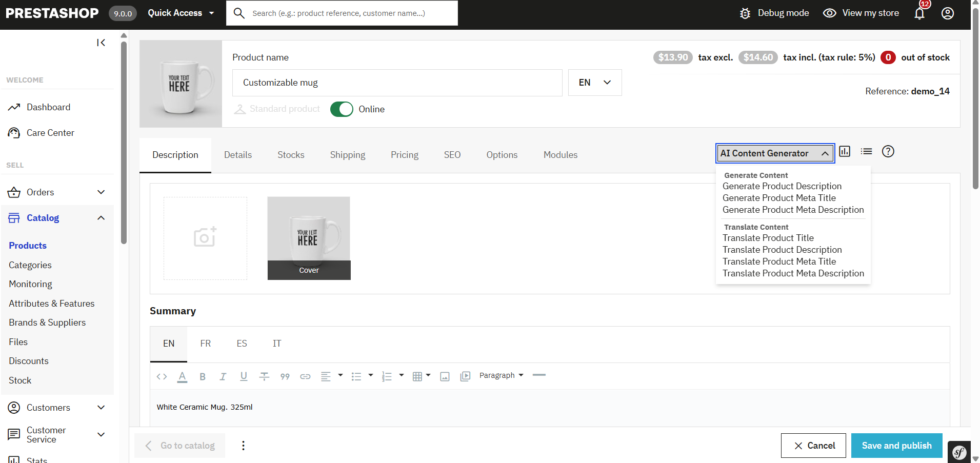
Task: Open product statistics chart icon
Action: click(x=845, y=151)
